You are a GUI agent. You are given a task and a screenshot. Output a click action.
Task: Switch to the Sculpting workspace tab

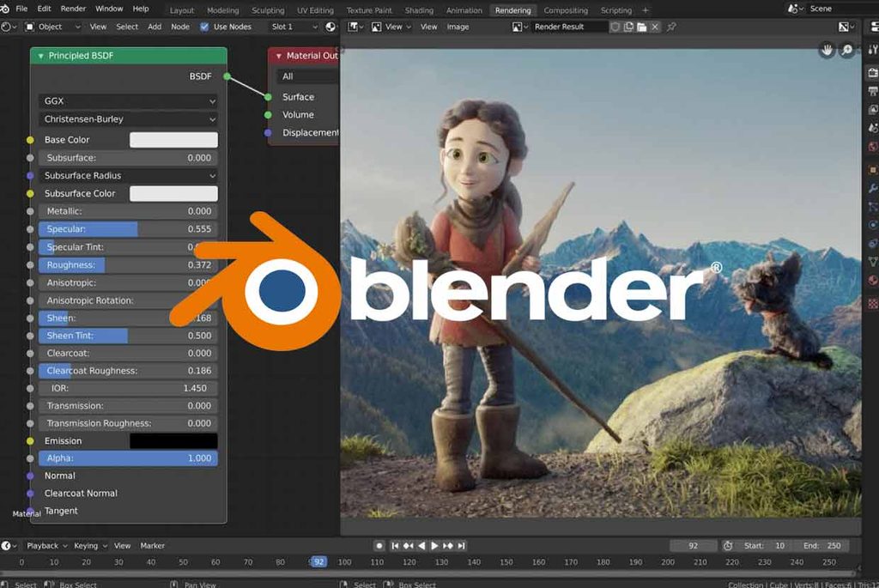268,10
